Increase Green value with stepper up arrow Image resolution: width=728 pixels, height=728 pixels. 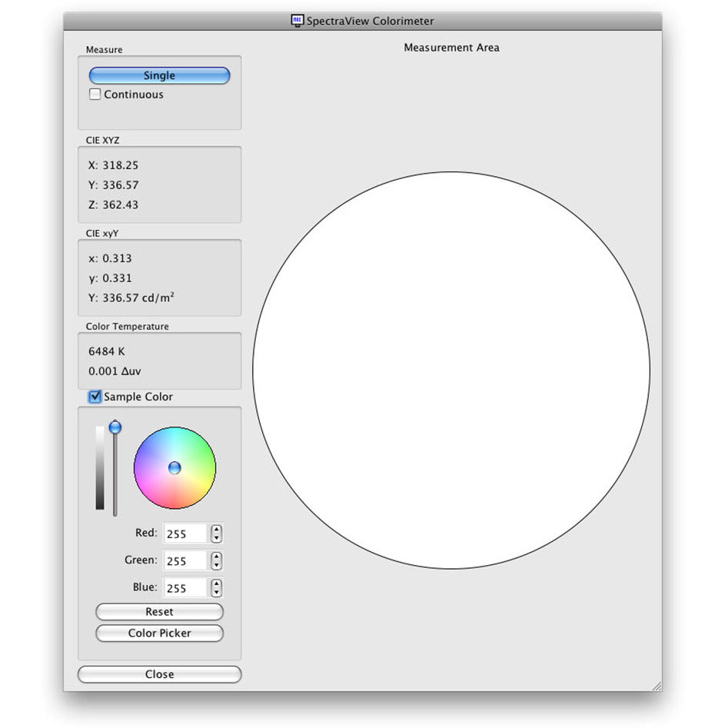[217, 556]
